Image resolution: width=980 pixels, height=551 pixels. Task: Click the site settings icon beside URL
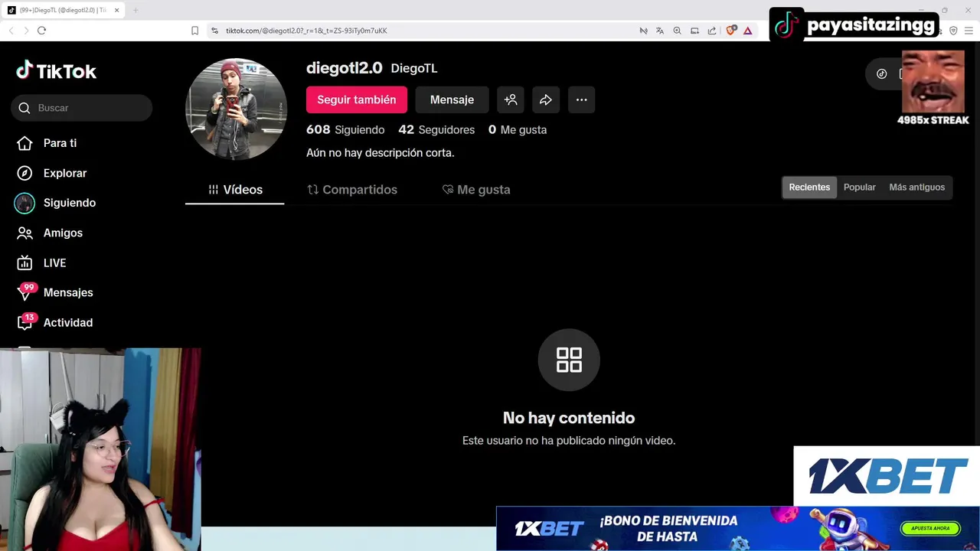click(x=214, y=31)
